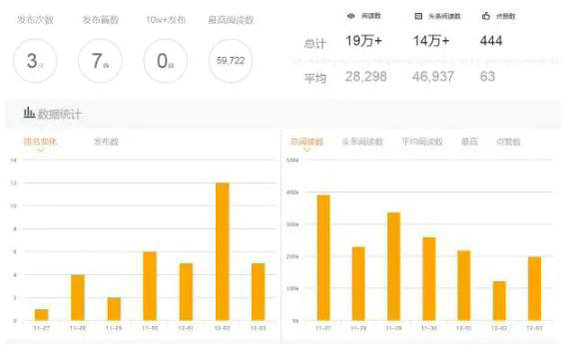565x364 pixels.
Task: Click the 12-02 bar in total reads chart
Action: 499,301
